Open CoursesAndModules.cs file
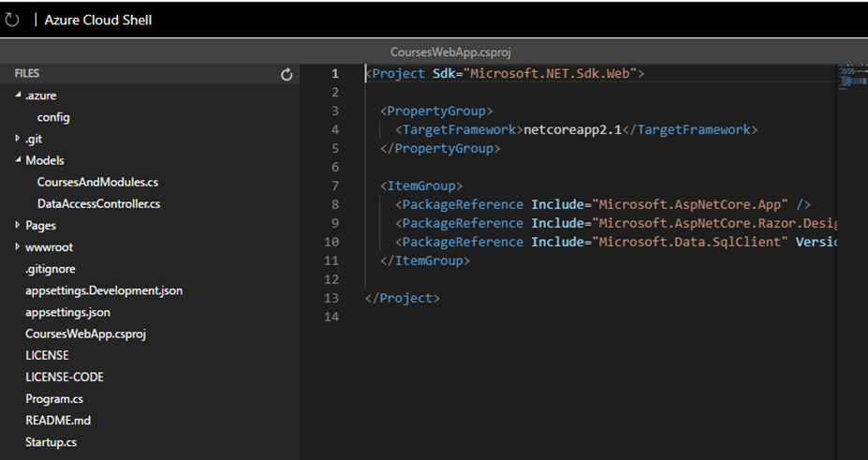Image resolution: width=868 pixels, height=460 pixels. pyautogui.click(x=97, y=182)
